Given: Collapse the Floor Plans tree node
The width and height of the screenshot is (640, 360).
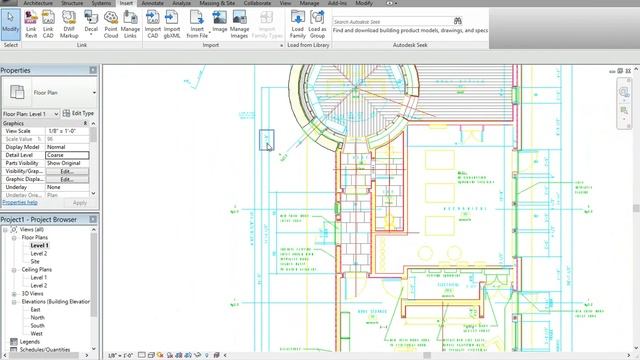Looking at the screenshot, I should [x=14, y=238].
